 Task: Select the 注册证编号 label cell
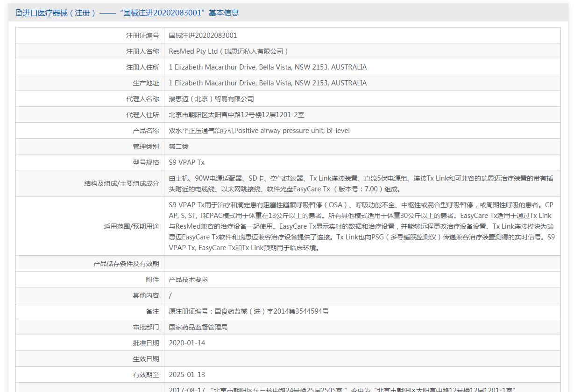142,35
